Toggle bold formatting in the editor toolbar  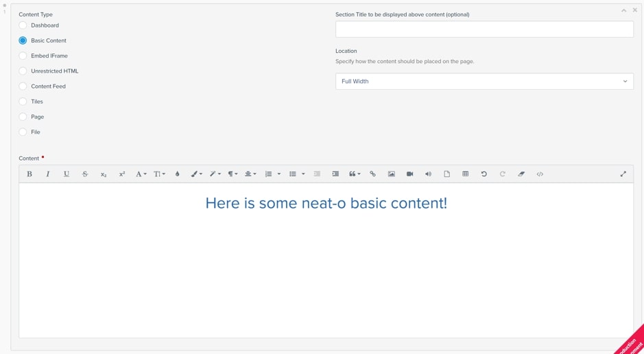29,174
